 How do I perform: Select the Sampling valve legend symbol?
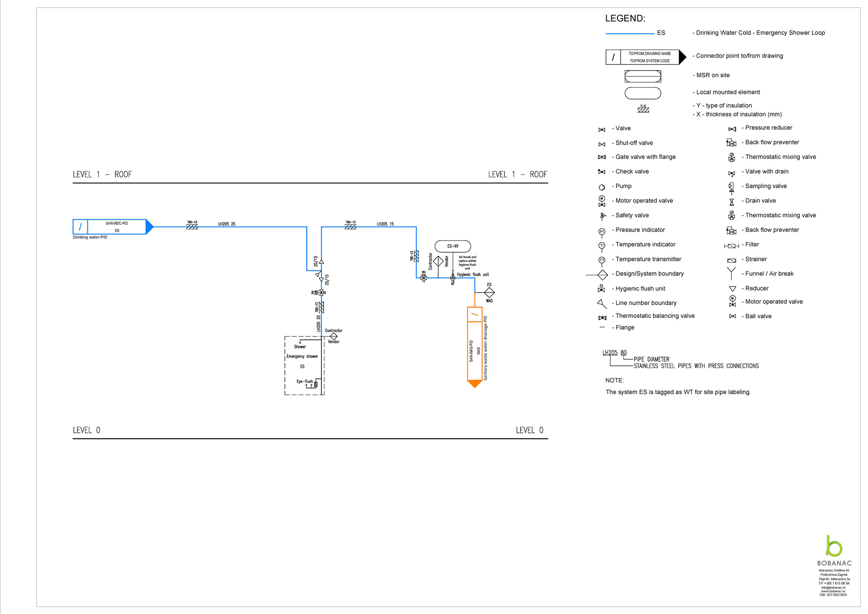point(731,187)
